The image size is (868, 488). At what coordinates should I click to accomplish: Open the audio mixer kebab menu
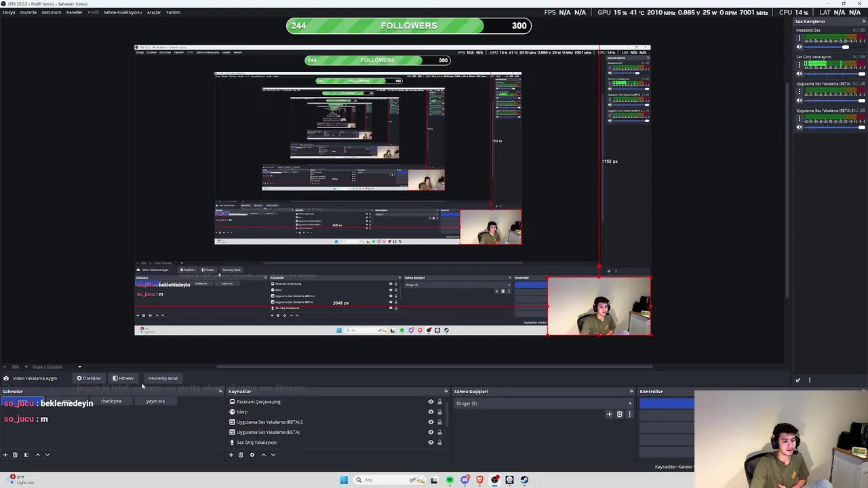[809, 380]
